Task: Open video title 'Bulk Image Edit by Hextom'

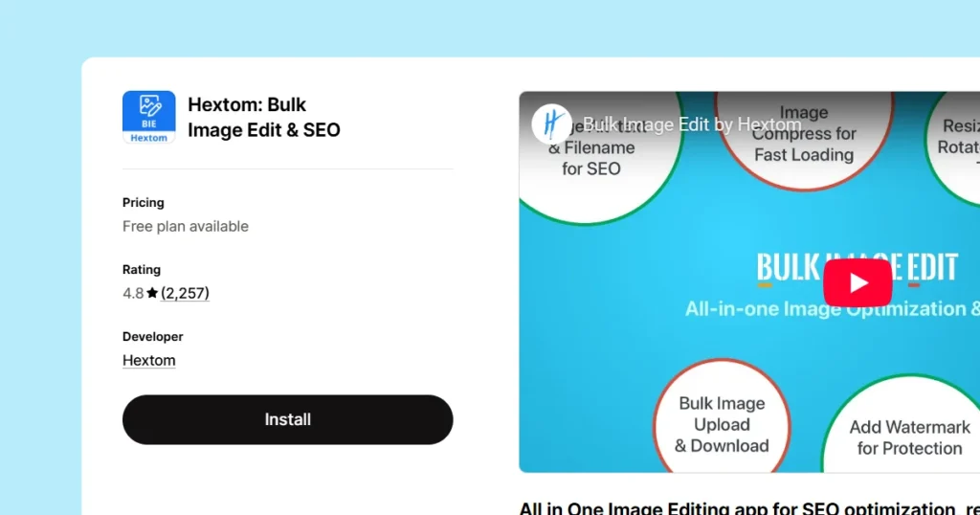Action: pos(692,125)
